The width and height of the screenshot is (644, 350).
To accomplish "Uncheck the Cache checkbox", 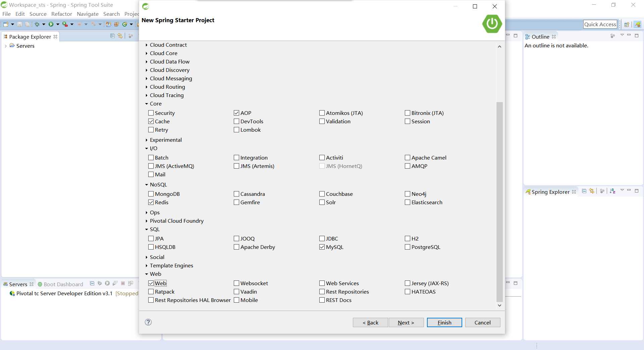I will [151, 121].
